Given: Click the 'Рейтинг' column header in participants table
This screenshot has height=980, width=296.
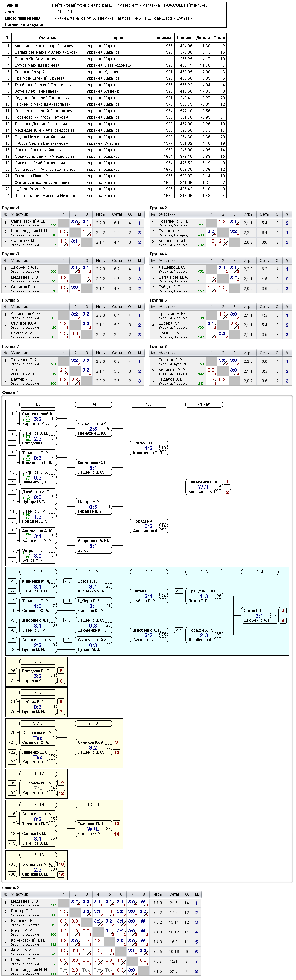Looking at the screenshot, I should click(184, 38).
